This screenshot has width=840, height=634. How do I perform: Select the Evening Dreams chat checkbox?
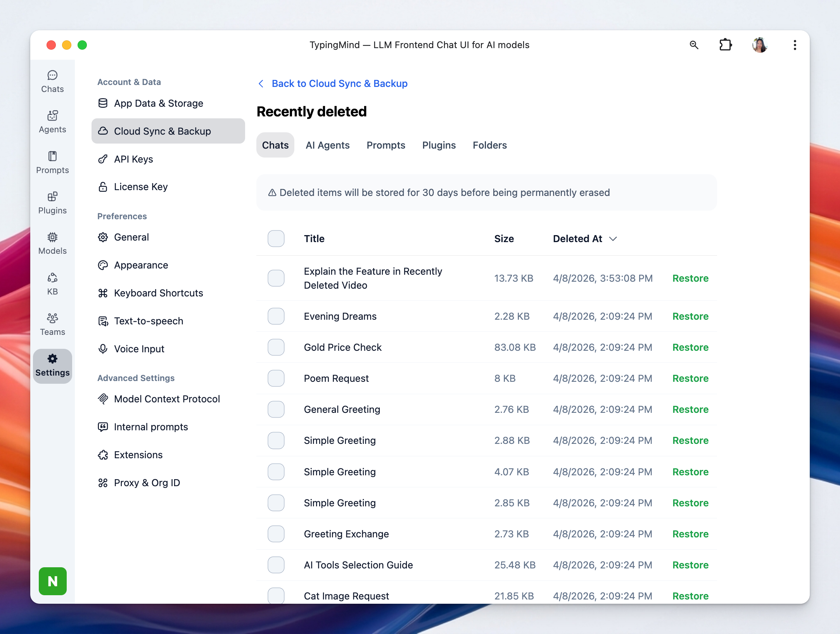click(276, 316)
